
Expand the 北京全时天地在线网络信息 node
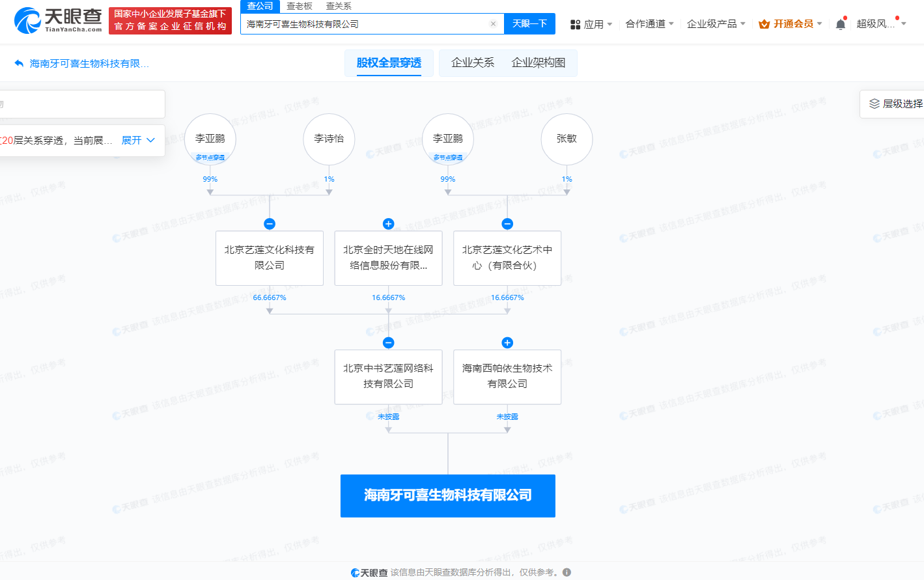click(389, 224)
